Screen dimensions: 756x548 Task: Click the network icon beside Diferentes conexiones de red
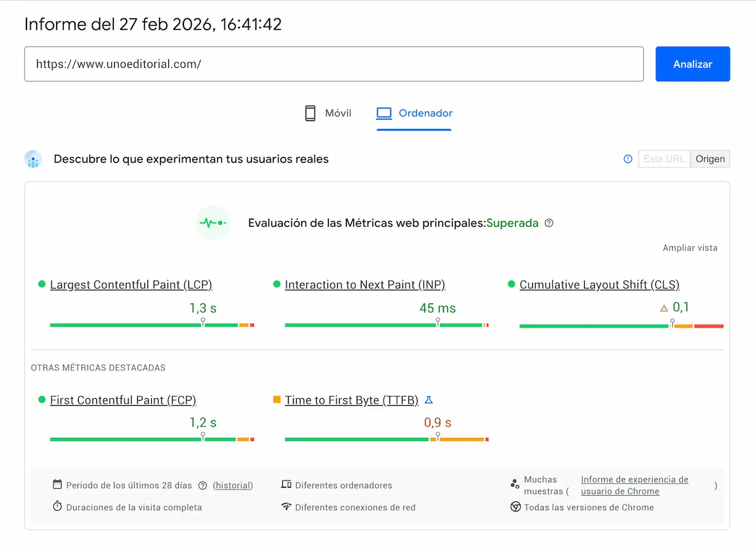287,507
